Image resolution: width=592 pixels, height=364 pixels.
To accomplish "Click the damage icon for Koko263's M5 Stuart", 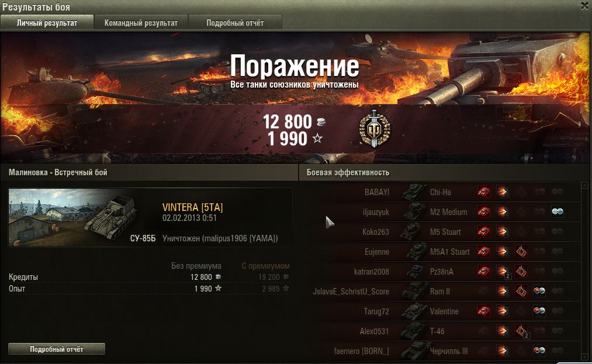I will coord(502,231).
